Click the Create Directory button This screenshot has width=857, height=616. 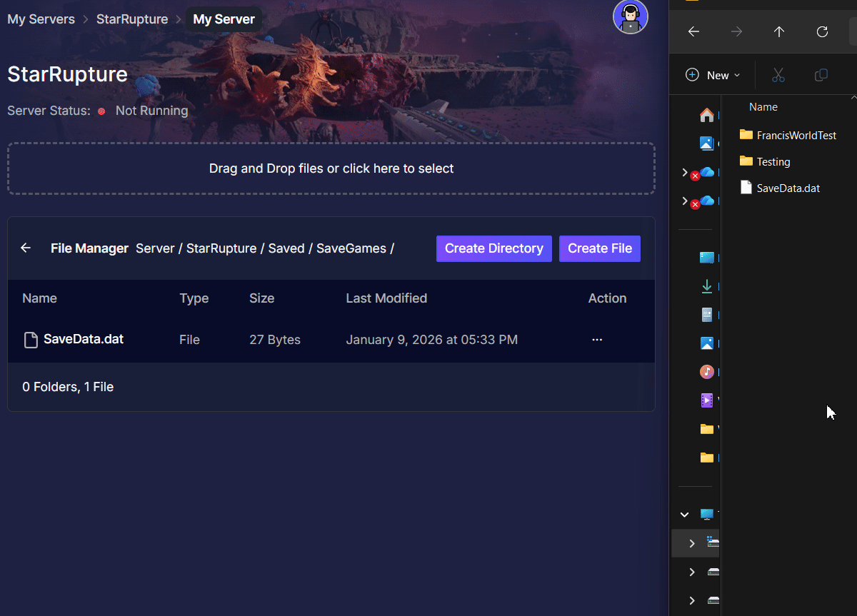493,248
